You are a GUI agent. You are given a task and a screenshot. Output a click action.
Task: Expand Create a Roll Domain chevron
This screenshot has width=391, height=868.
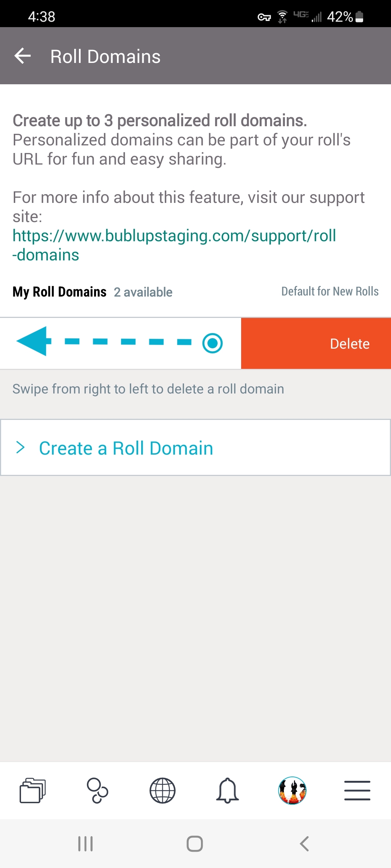coord(21,447)
